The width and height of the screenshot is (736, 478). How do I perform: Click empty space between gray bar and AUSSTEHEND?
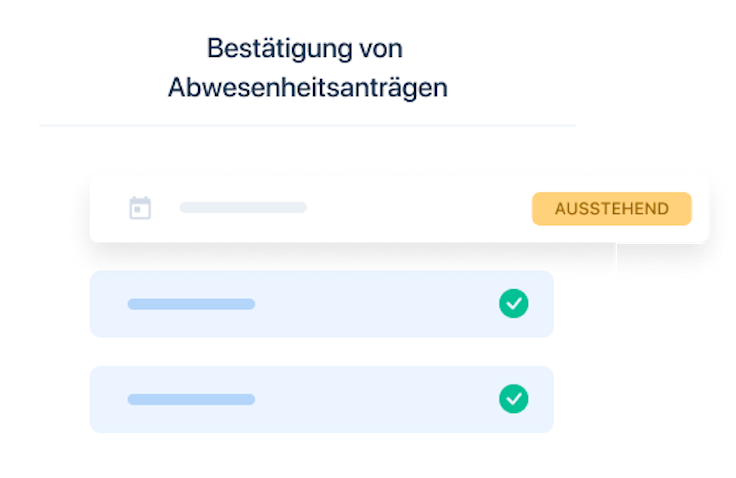pos(419,208)
